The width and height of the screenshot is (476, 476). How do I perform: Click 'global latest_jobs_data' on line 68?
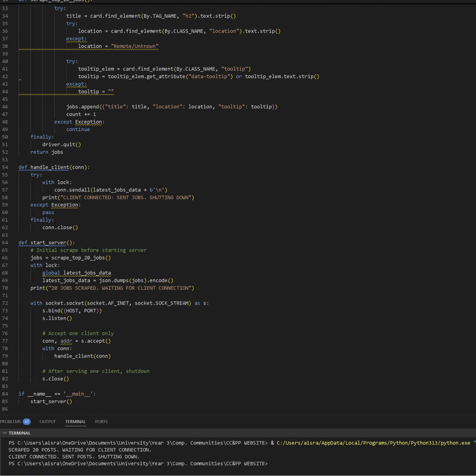click(77, 273)
